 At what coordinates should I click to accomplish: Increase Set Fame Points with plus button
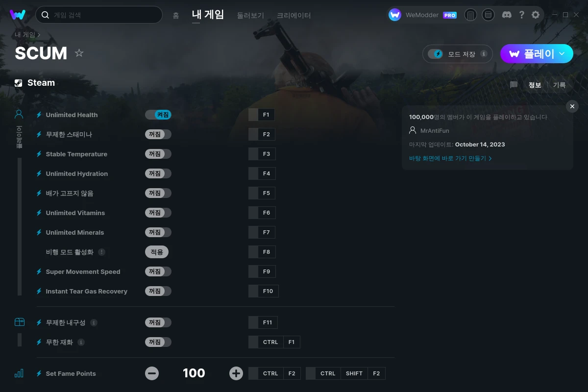pyautogui.click(x=236, y=373)
